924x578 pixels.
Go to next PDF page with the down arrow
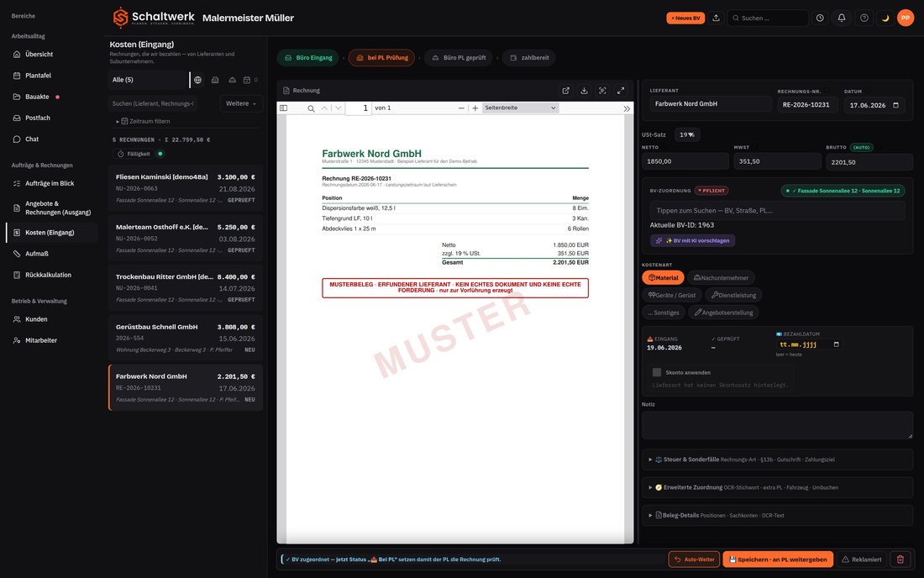(339, 108)
